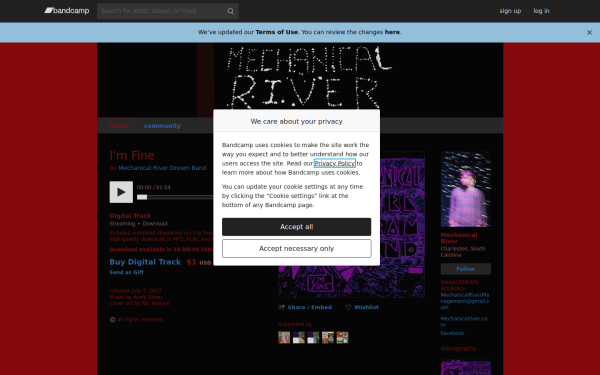
Task: Open the second supporter avatar
Action: 298,338
